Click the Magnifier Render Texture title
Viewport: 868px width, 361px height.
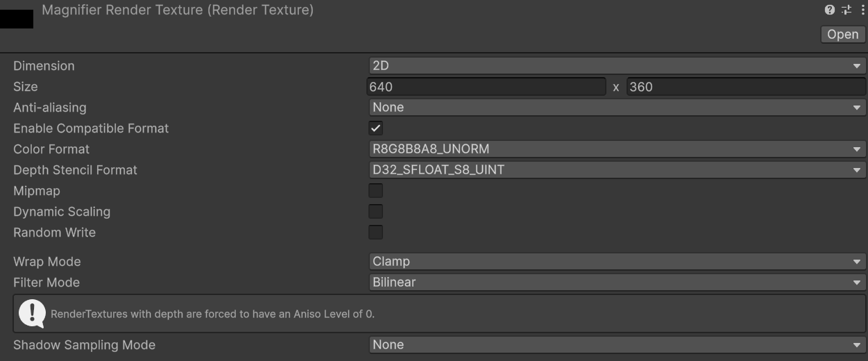pyautogui.click(x=178, y=10)
